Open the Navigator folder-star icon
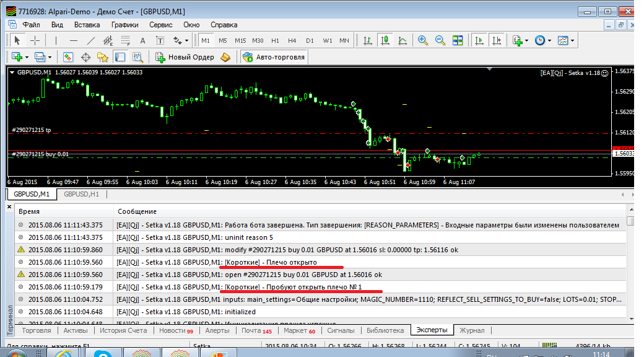This screenshot has width=644, height=357. pyautogui.click(x=103, y=57)
